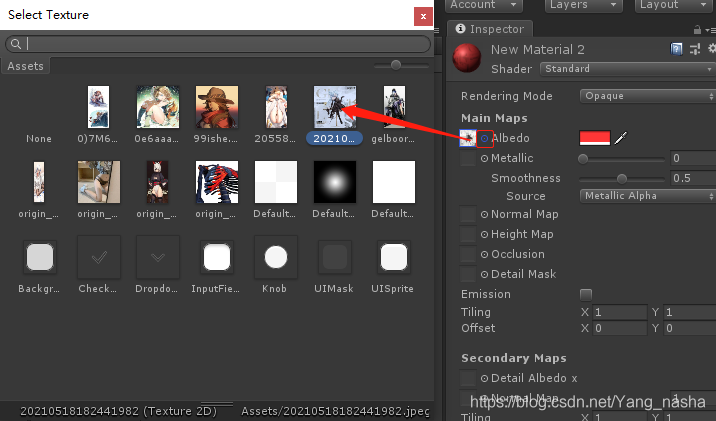Open material preset selector icon
Screen dimensions: 716x421
[695, 49]
